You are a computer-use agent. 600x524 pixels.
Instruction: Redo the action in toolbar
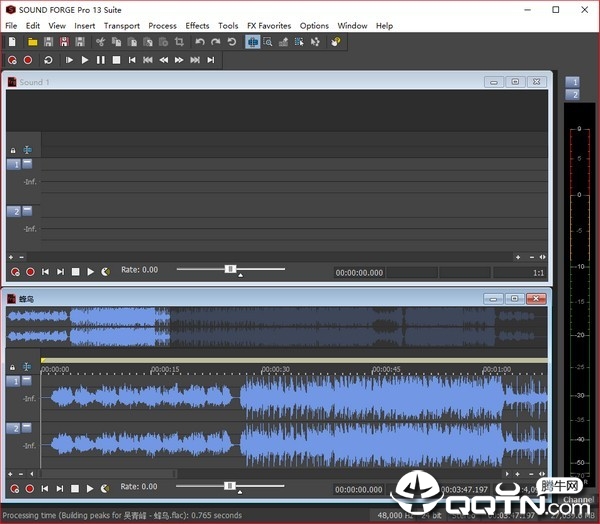click(216, 42)
